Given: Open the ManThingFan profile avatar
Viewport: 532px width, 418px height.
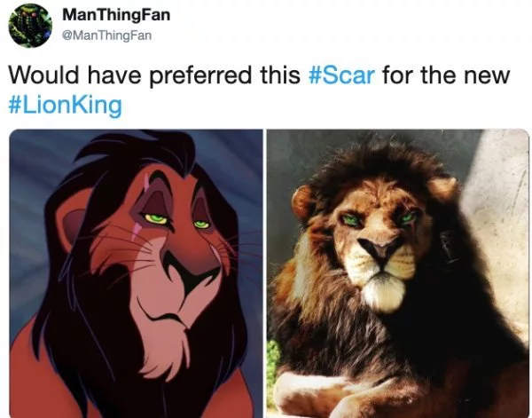Looking at the screenshot, I should (x=30, y=26).
